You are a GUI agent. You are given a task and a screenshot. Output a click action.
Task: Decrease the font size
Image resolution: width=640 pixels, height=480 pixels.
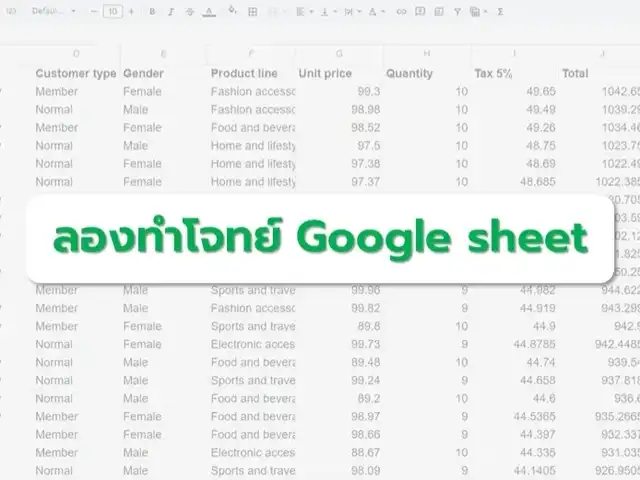coord(94,12)
